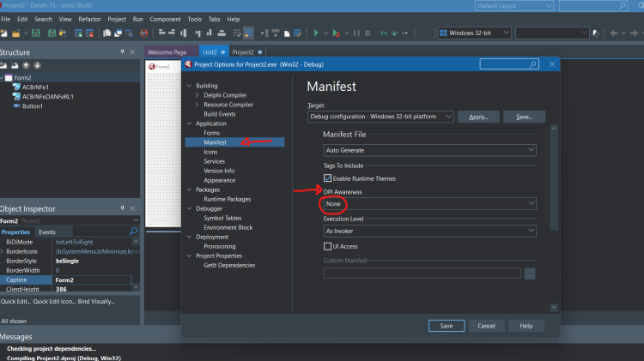Select Version Info in options tree
Viewport: 644px width, 361px height.
click(219, 171)
